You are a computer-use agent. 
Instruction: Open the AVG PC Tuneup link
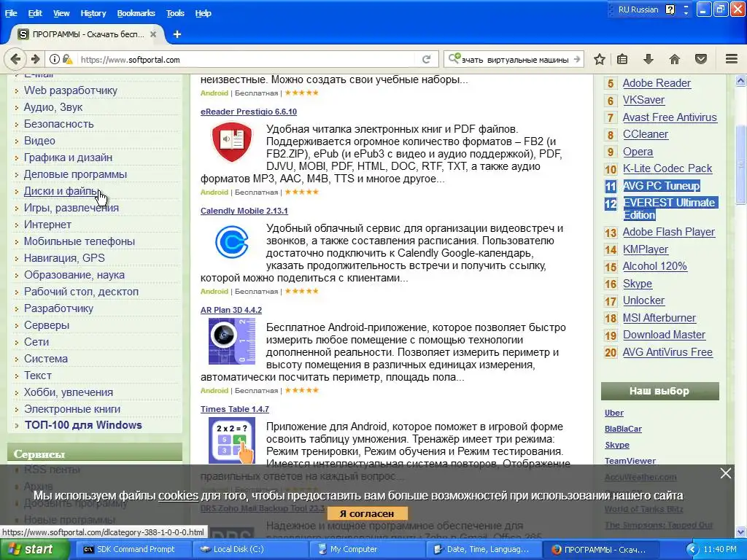(x=661, y=186)
